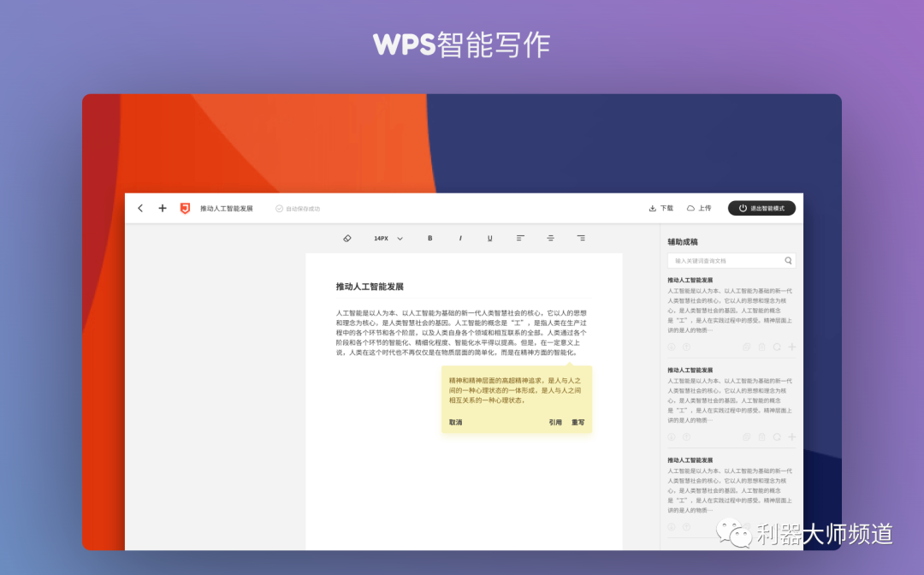
Task: Select the left align icon
Action: [519, 239]
